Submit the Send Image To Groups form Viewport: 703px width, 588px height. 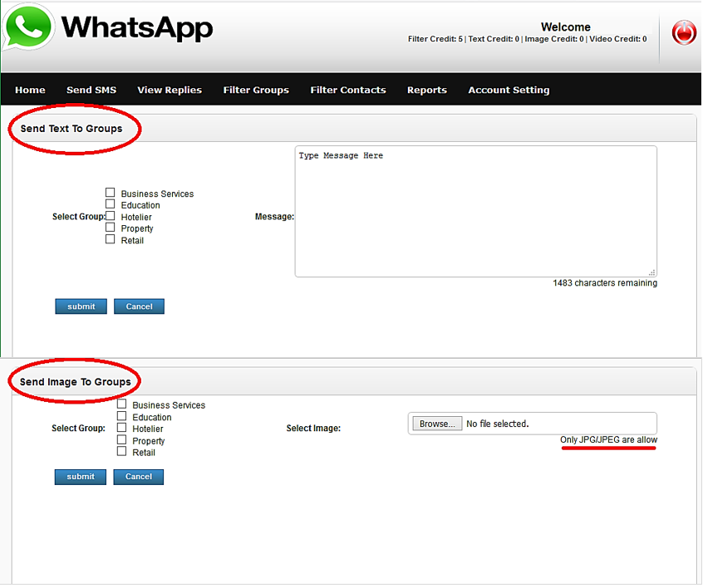coord(81,477)
